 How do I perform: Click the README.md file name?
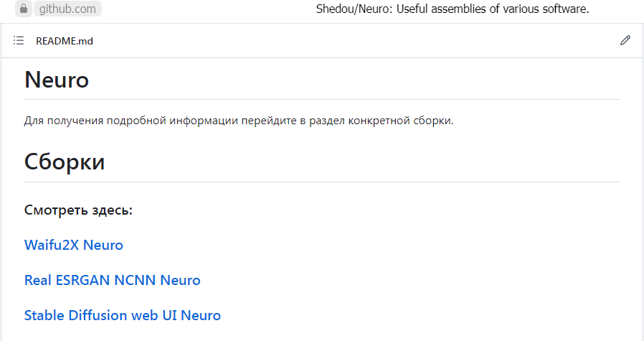click(x=65, y=41)
